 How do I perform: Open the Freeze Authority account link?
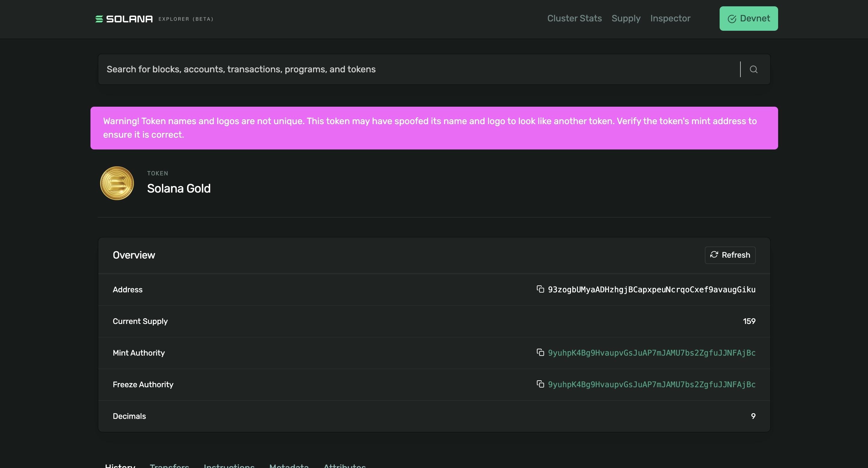tap(651, 385)
